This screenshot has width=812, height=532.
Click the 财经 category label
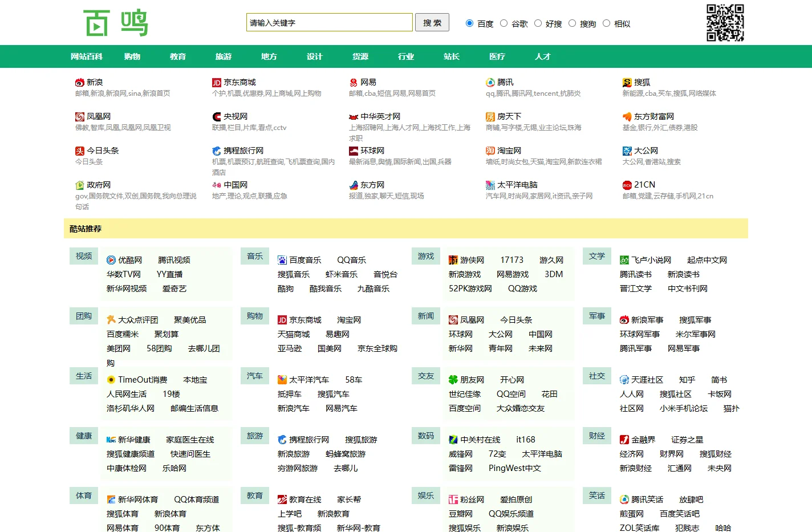coord(597,436)
